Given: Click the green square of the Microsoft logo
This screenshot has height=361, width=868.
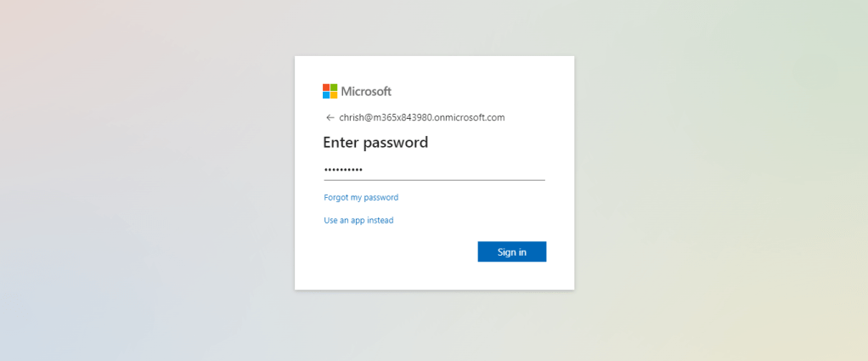Looking at the screenshot, I should coord(334,87).
